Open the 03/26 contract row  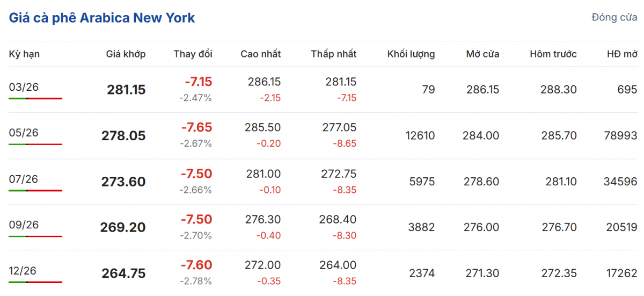pos(24,87)
